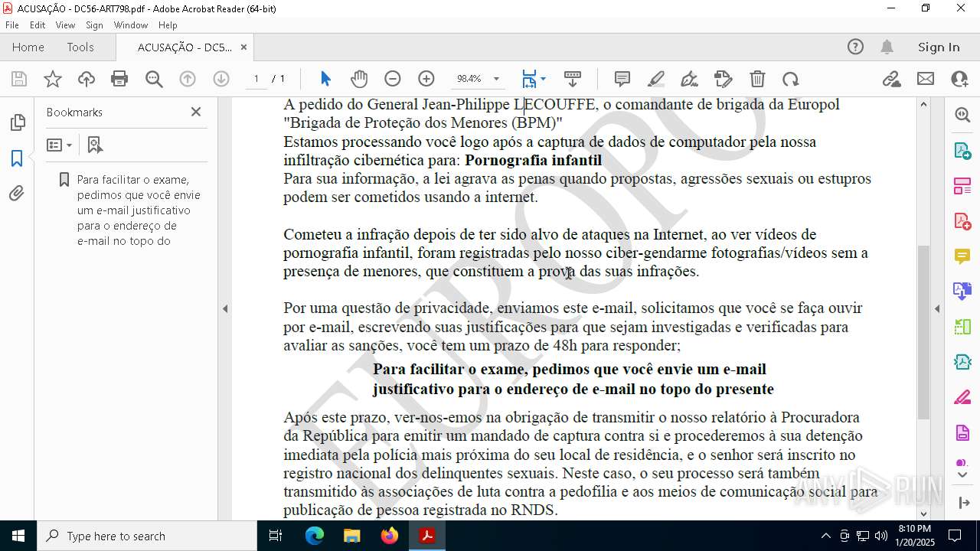
Task: Share with others via the person icon
Action: [x=959, y=79]
